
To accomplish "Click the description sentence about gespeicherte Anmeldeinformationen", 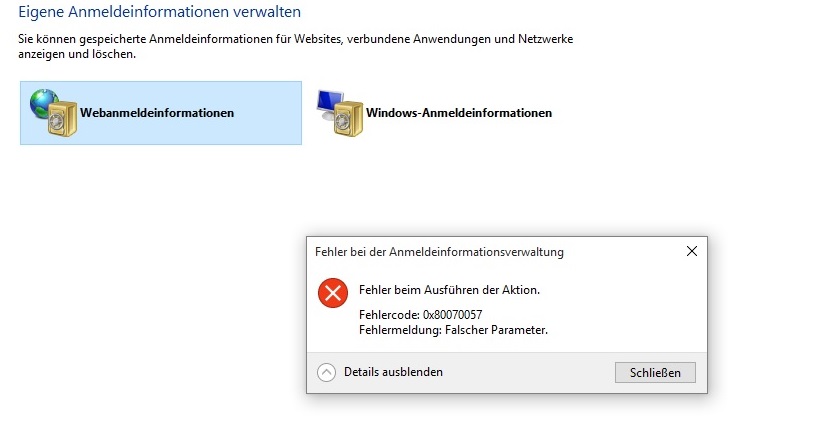I will (296, 46).
